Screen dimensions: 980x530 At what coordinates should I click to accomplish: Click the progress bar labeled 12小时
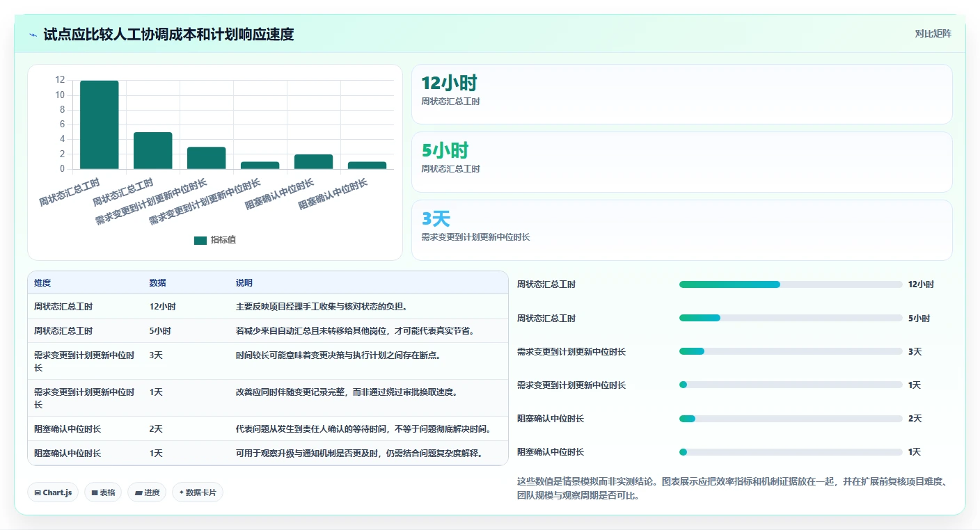coord(791,284)
